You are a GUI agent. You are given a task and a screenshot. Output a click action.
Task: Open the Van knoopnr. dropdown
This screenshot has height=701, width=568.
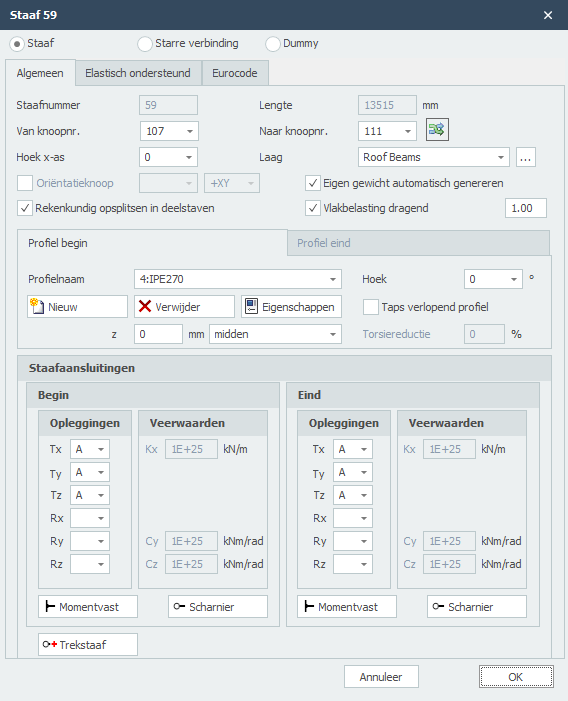click(190, 131)
